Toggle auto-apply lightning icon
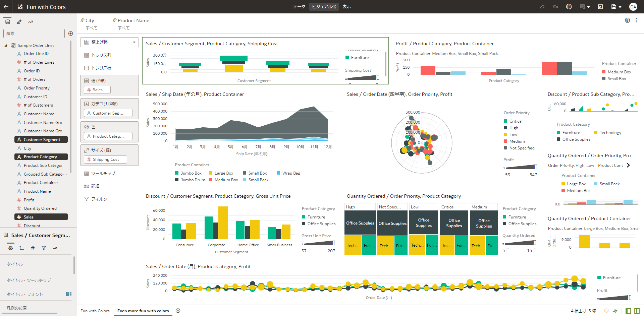644x316 pixels. click(615, 311)
